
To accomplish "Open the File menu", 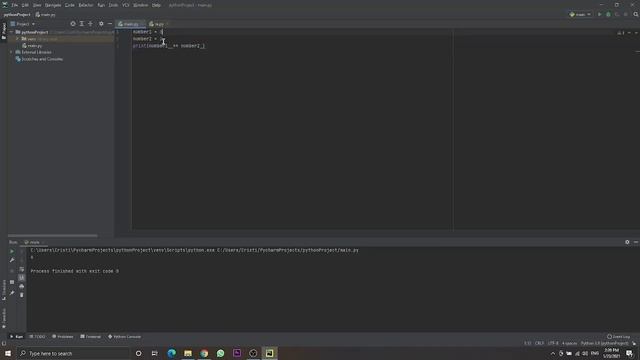I will pyautogui.click(x=15, y=5).
